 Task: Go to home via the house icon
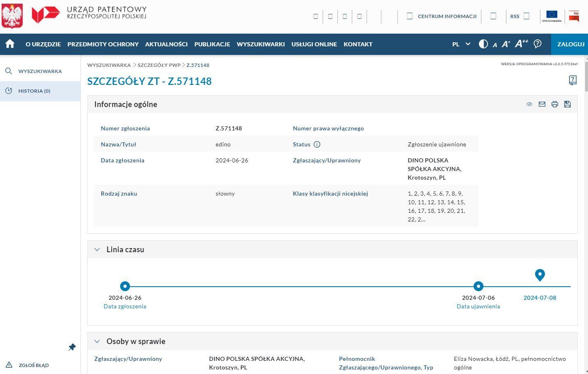coord(10,44)
